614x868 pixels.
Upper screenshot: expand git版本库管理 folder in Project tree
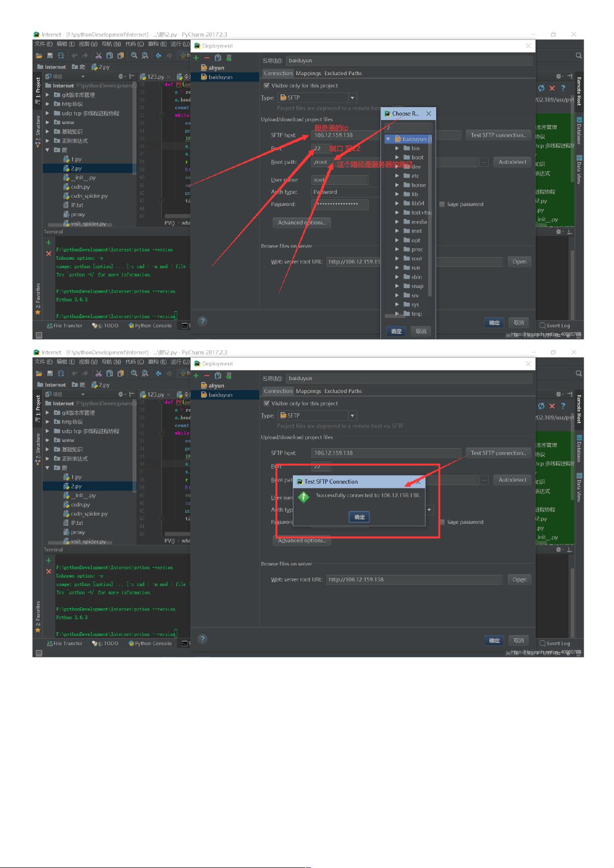coord(47,95)
